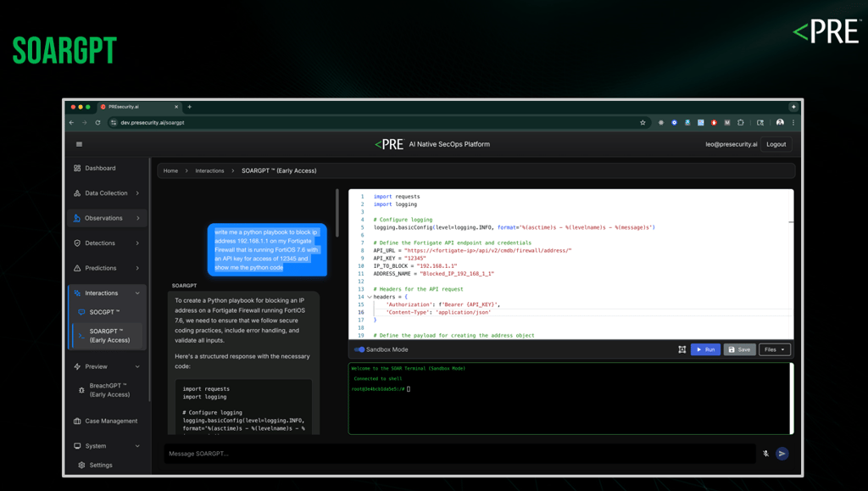This screenshot has height=491, width=868.
Task: Click the red extension icon in toolbar
Action: click(x=714, y=122)
